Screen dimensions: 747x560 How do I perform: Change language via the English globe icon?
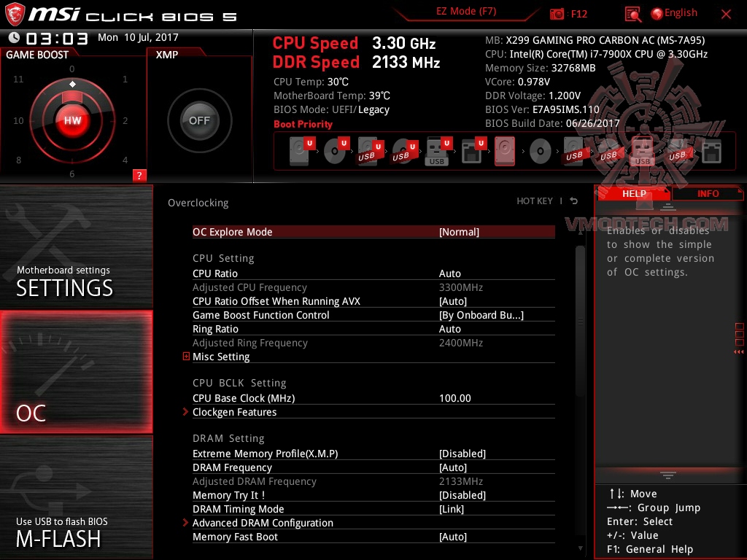(657, 14)
